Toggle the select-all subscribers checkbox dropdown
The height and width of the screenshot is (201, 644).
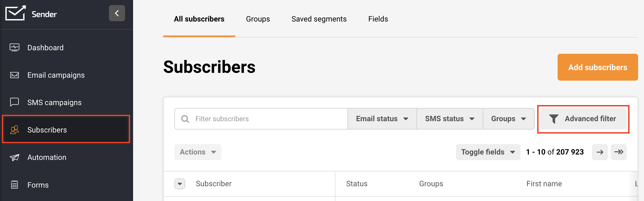point(180,184)
